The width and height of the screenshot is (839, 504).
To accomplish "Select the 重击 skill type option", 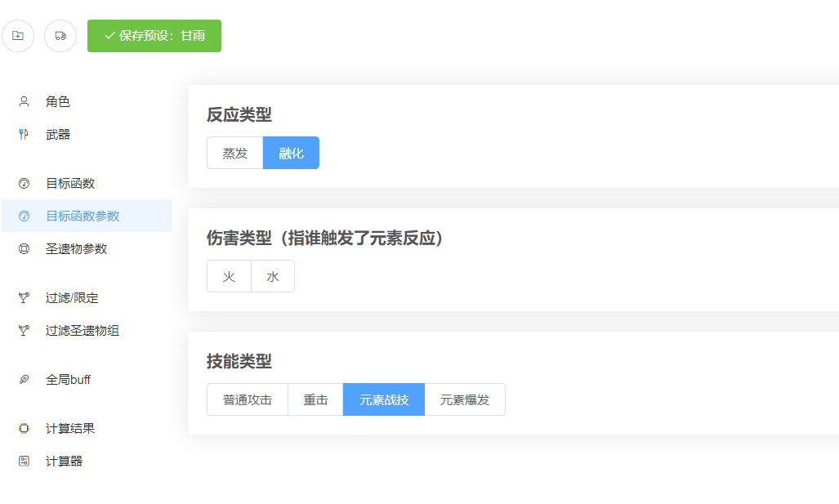I will pos(315,399).
